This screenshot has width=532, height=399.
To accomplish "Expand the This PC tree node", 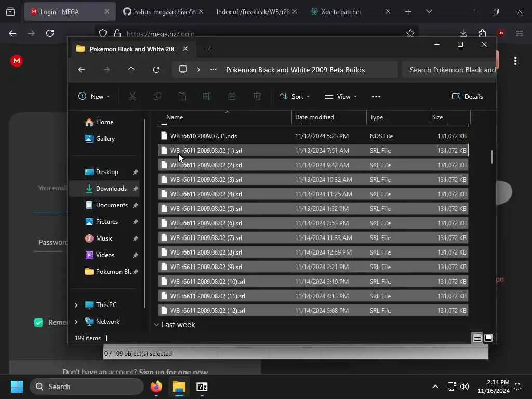I will tap(76, 305).
